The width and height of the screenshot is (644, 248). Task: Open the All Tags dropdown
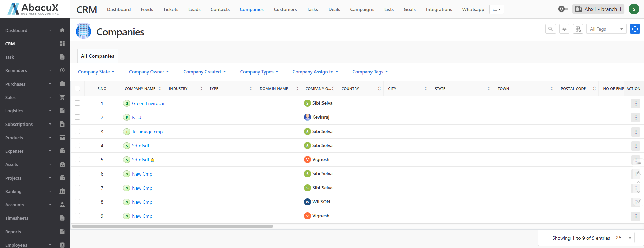[606, 29]
